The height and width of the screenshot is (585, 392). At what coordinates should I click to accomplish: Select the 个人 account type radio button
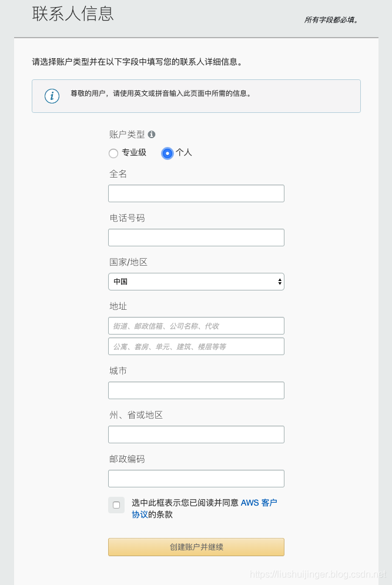(x=167, y=153)
